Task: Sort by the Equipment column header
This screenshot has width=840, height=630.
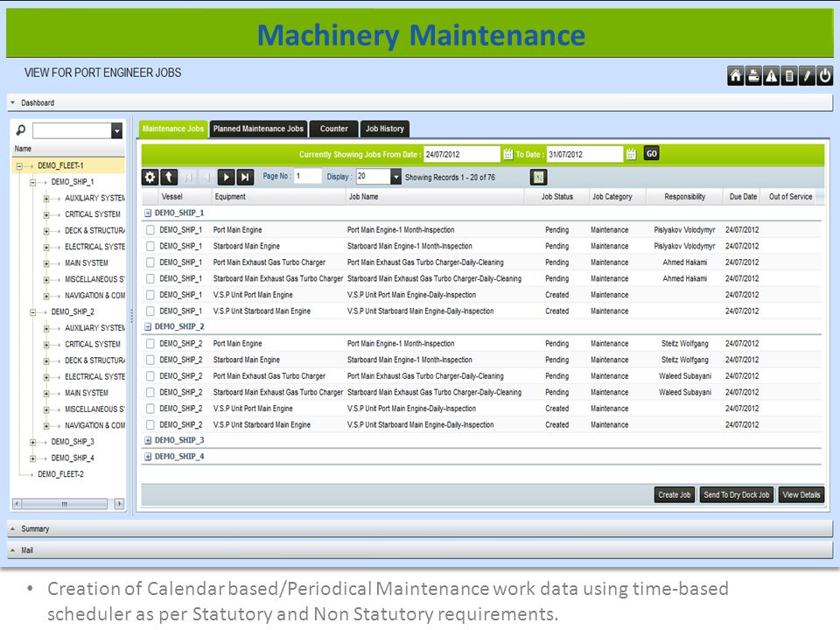Action: click(278, 197)
